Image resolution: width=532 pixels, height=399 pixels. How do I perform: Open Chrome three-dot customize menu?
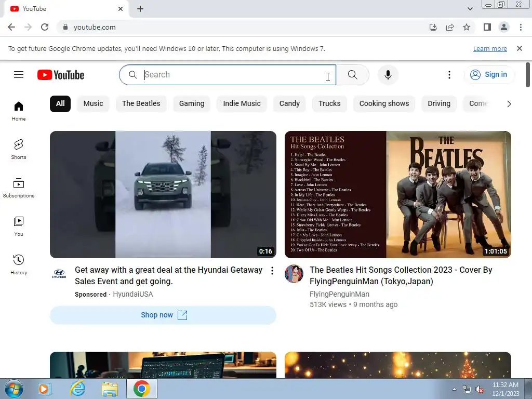click(521, 27)
